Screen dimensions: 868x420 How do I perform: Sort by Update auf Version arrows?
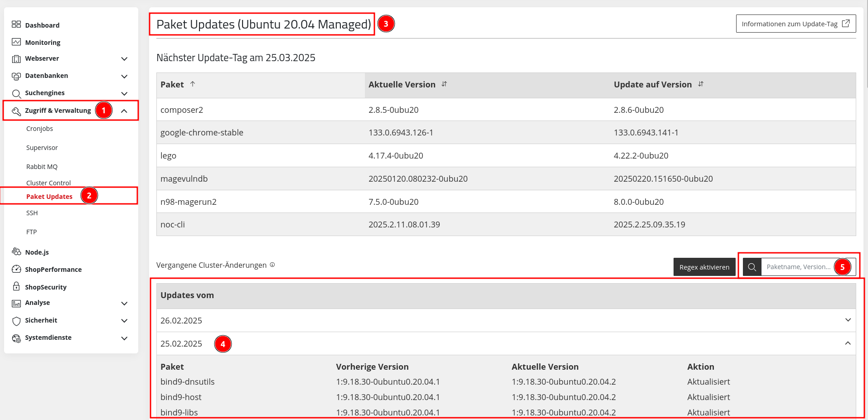[701, 84]
